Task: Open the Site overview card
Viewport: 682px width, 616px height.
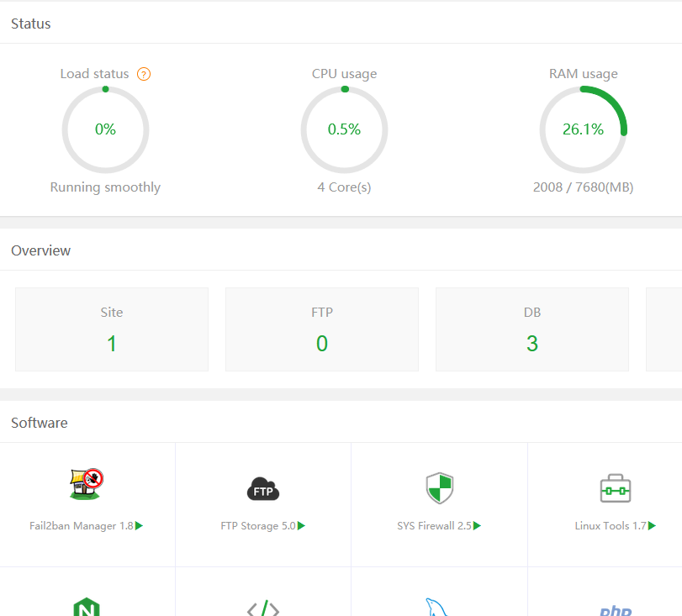Action: click(112, 329)
